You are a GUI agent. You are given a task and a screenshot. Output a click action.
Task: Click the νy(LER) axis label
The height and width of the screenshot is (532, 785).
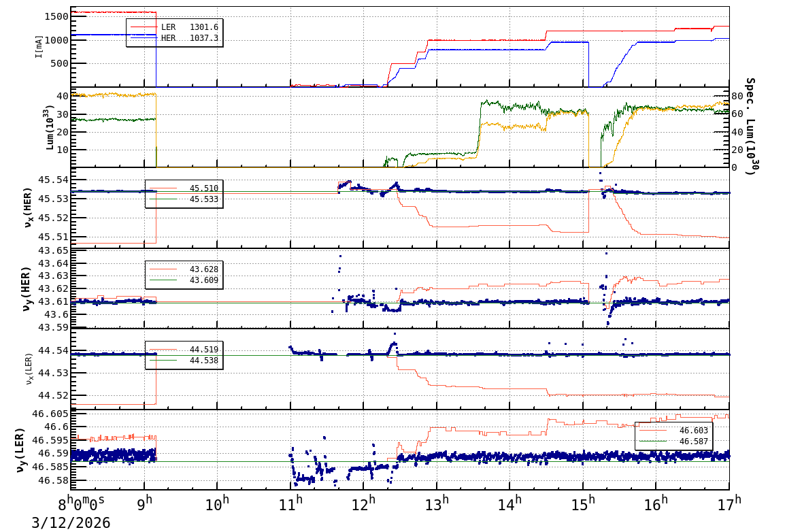[20, 450]
